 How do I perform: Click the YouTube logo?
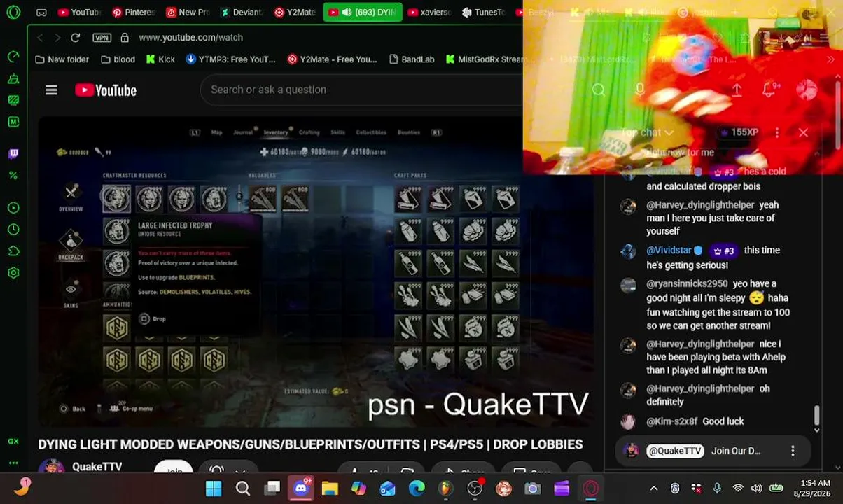[x=106, y=90]
